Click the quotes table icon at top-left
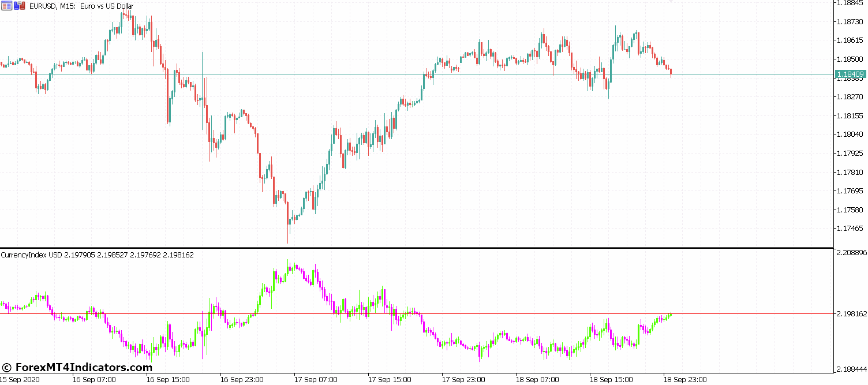Image resolution: width=868 pixels, height=385 pixels. 6,6
